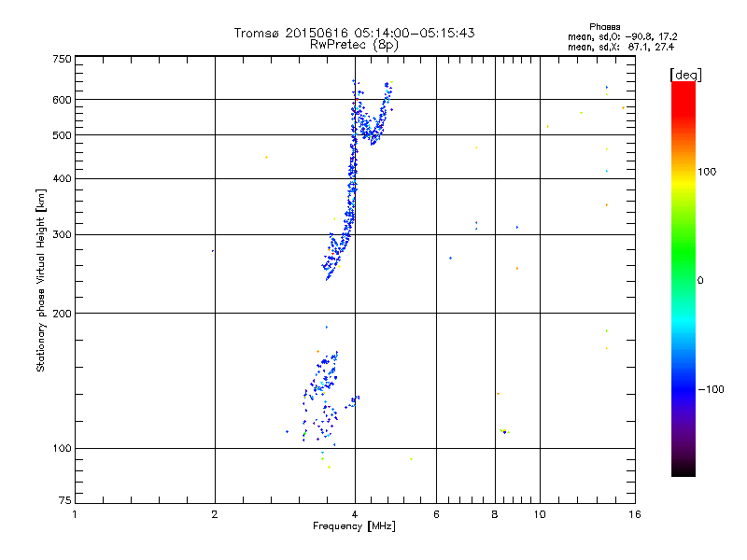Click colorbar tick label '0'
The width and height of the screenshot is (747, 560).
pyautogui.click(x=700, y=281)
